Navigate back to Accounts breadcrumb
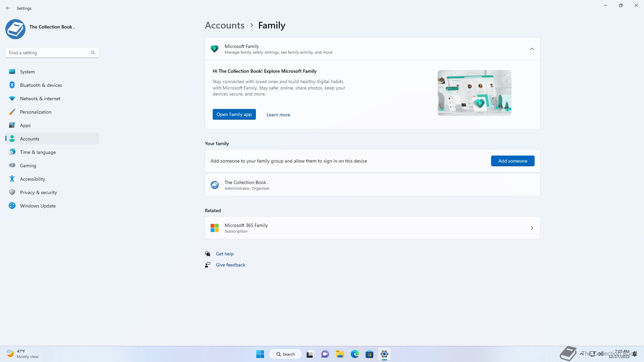The image size is (644, 362). [224, 25]
